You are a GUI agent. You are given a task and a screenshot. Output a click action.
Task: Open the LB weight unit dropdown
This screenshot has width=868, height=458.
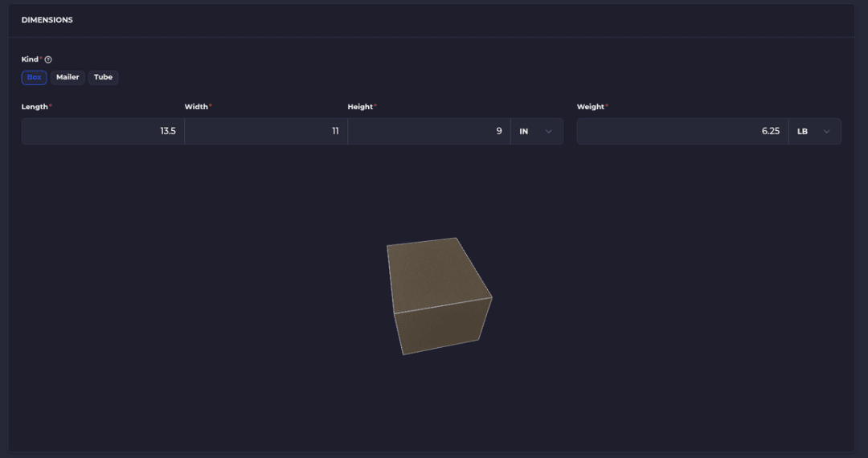[815, 131]
